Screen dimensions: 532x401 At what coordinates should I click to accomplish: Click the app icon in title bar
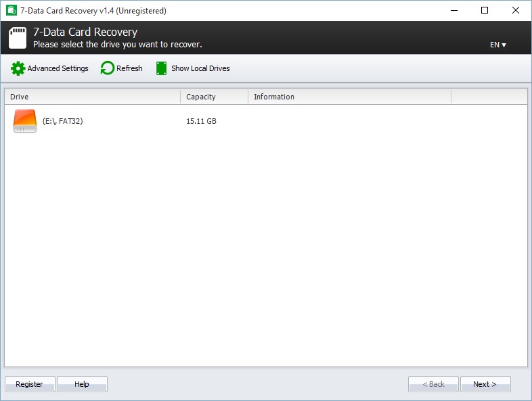[x=12, y=11]
